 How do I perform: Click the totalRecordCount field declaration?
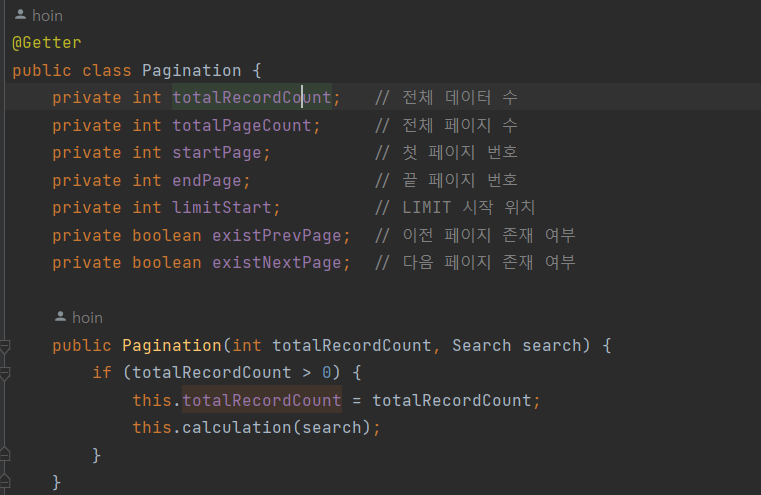[x=252, y=98]
